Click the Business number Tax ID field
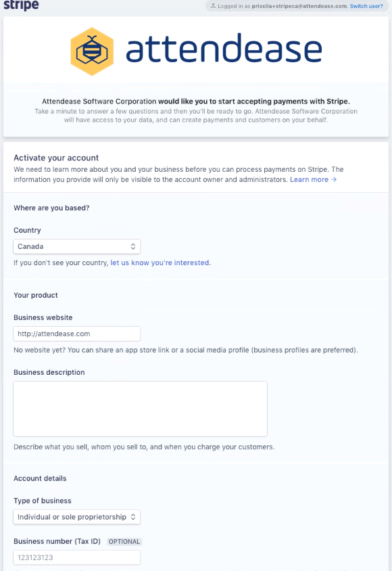This screenshot has width=392, height=571. pyautogui.click(x=76, y=557)
